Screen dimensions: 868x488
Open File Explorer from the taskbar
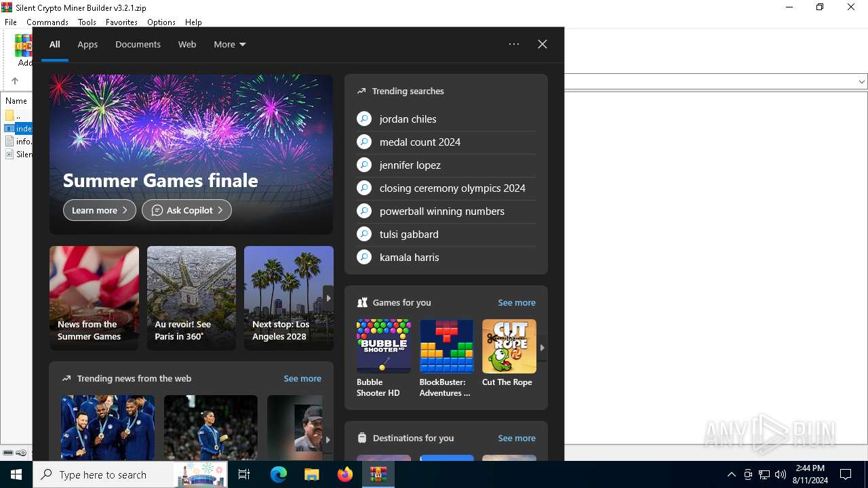pyautogui.click(x=311, y=474)
